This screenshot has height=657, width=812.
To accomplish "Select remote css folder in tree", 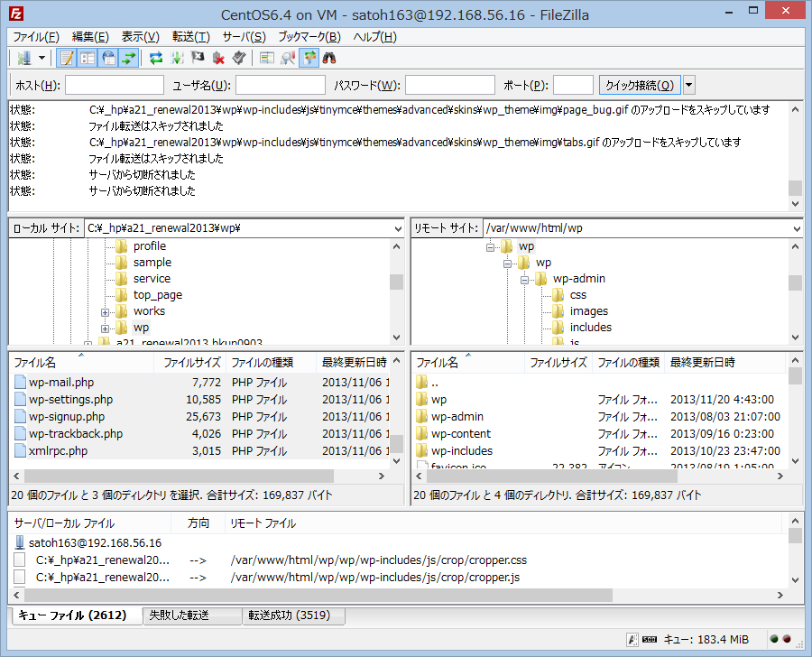I will 578,295.
